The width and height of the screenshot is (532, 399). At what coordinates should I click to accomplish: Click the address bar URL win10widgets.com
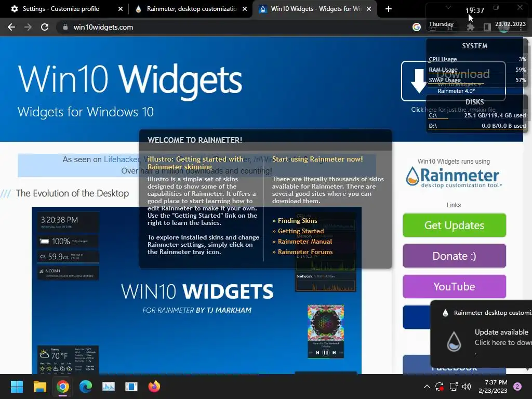click(103, 27)
